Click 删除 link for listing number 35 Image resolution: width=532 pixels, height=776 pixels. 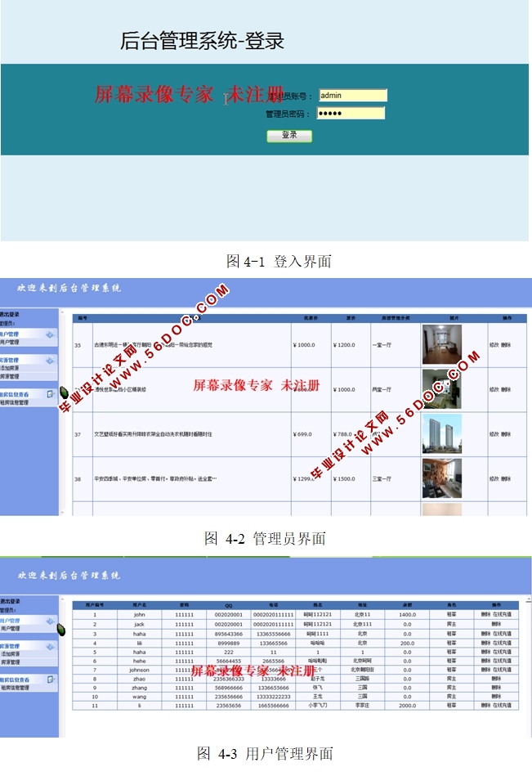pyautogui.click(x=506, y=345)
